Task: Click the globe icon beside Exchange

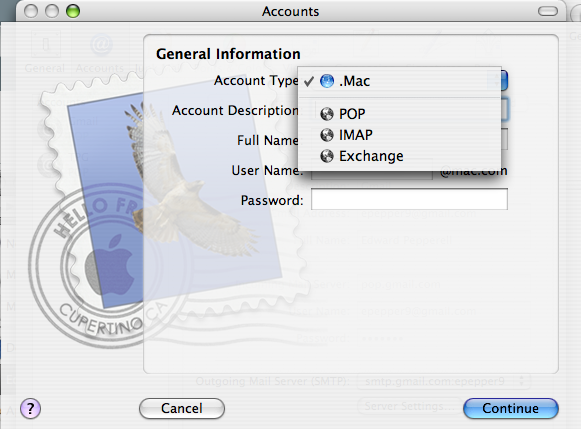Action: (327, 156)
